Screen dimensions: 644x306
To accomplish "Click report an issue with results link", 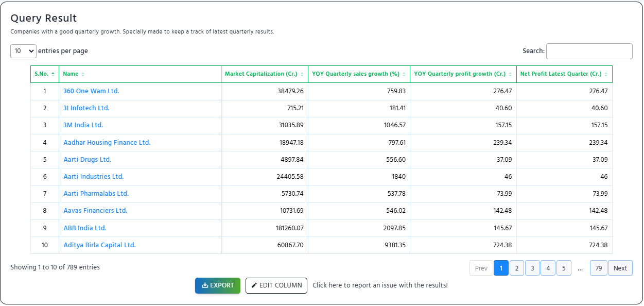I will pos(380,285).
